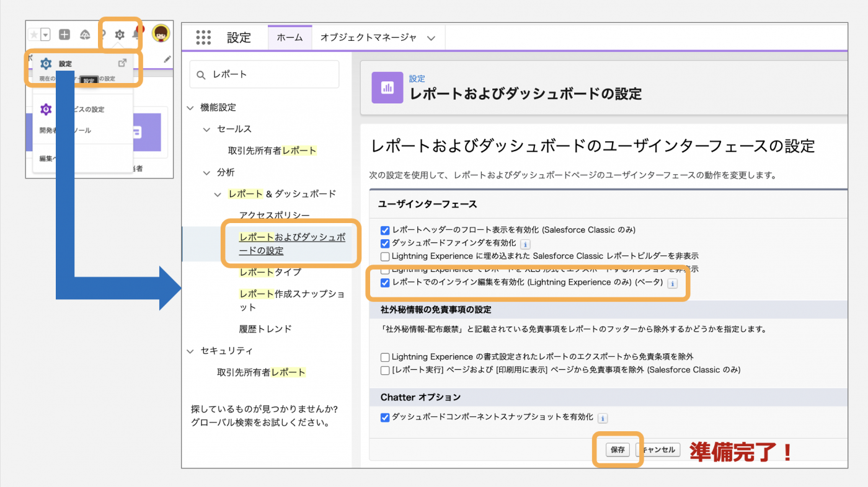Click the ユーザインターフェース section heading
Viewport: 868px width, 487px height.
(427, 204)
